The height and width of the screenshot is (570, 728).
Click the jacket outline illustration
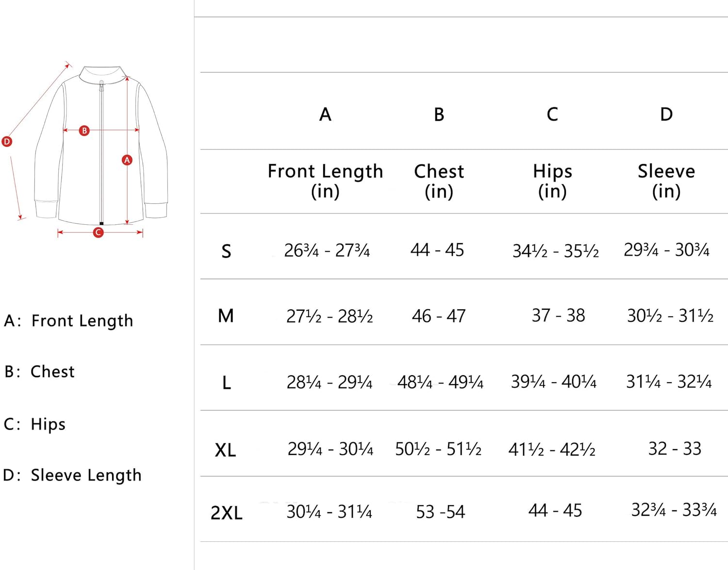click(x=101, y=146)
